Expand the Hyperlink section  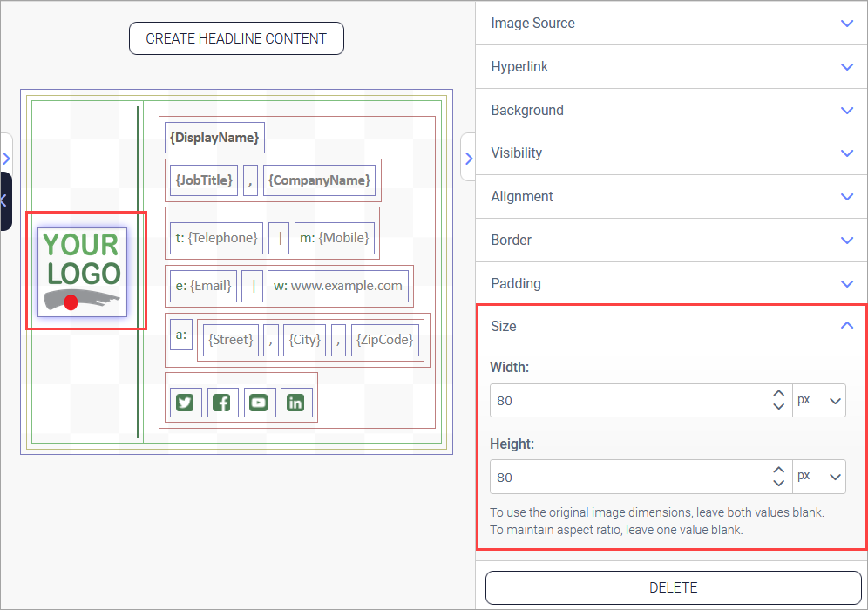(x=671, y=67)
